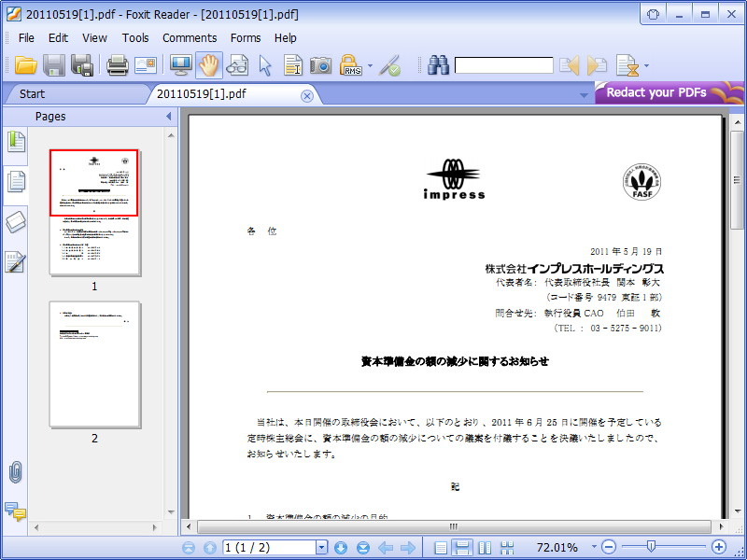The height and width of the screenshot is (560, 747).
Task: Select the Hand tool
Action: tap(207, 65)
